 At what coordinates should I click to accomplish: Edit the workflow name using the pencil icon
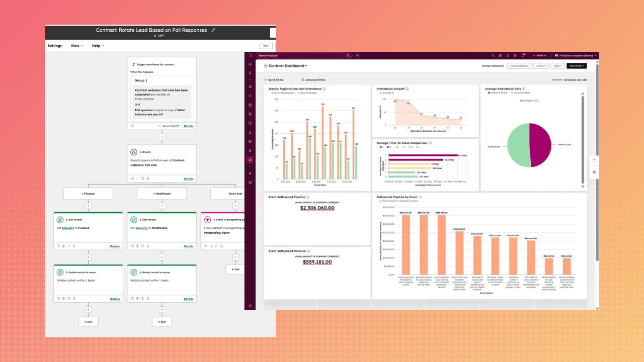tap(213, 30)
